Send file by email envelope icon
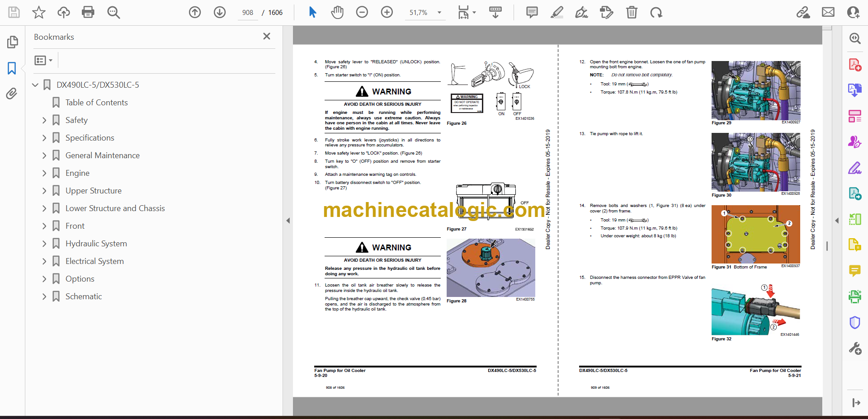The image size is (868, 419). click(x=828, y=12)
